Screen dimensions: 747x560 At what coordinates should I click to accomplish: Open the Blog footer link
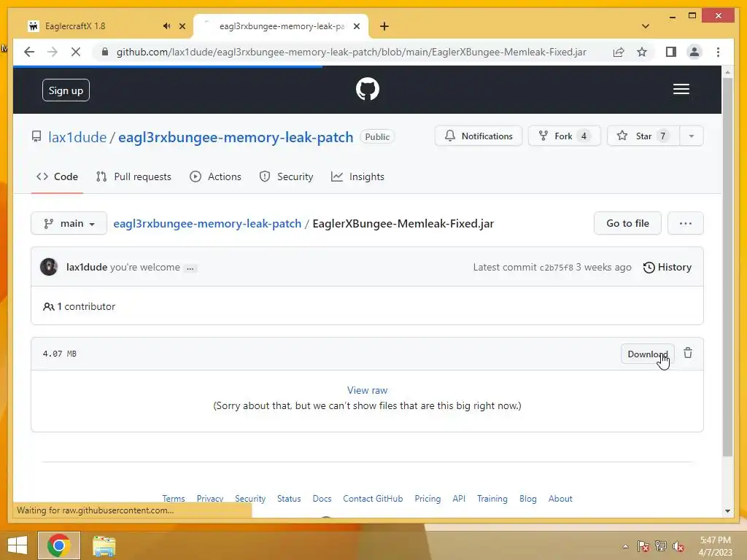click(x=528, y=499)
